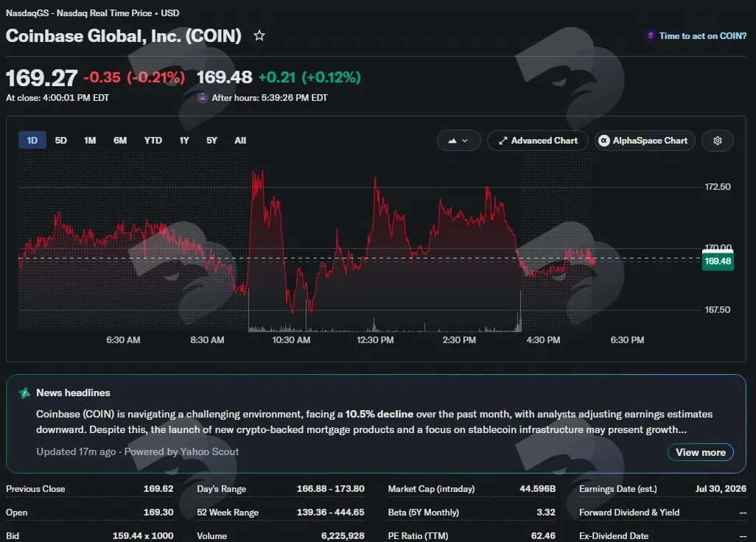Click the Previous Close value 169.62

coord(158,488)
